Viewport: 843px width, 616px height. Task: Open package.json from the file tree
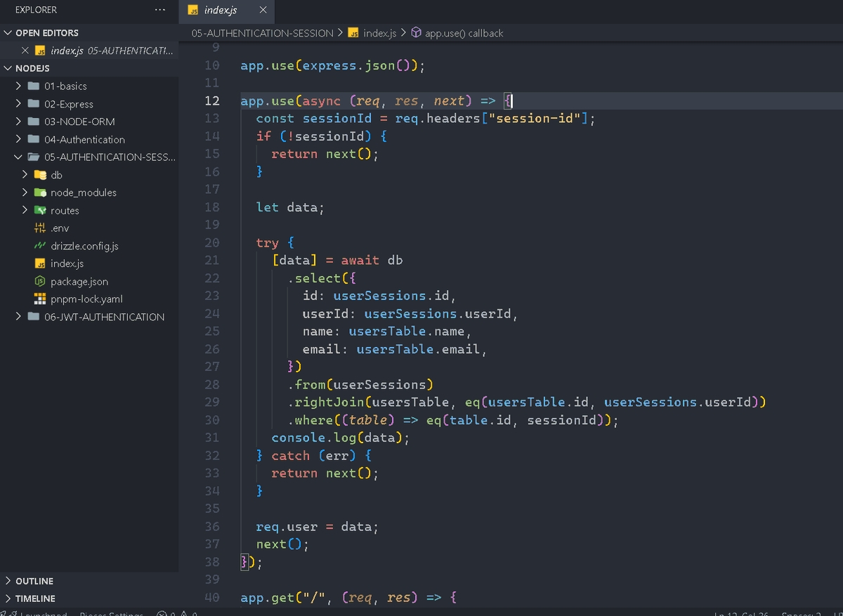point(79,282)
